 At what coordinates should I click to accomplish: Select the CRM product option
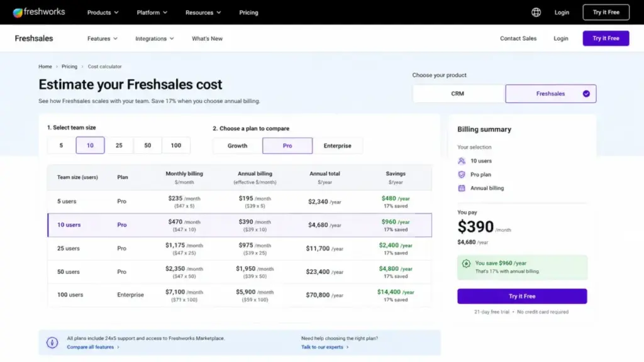458,94
